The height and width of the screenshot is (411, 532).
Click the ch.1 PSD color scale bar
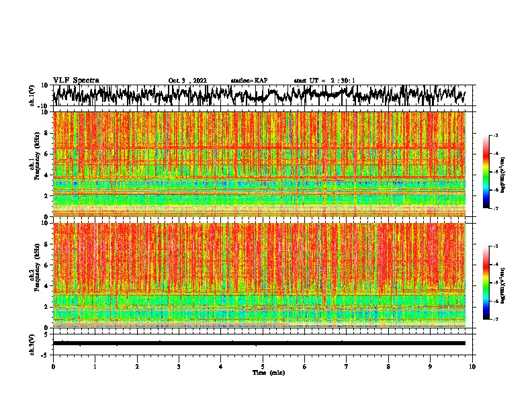pos(486,172)
